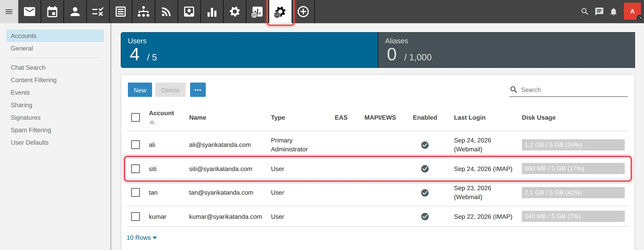This screenshot has height=250, width=644.
Task: Expand the 10 Rows dropdown
Action: pyautogui.click(x=142, y=238)
